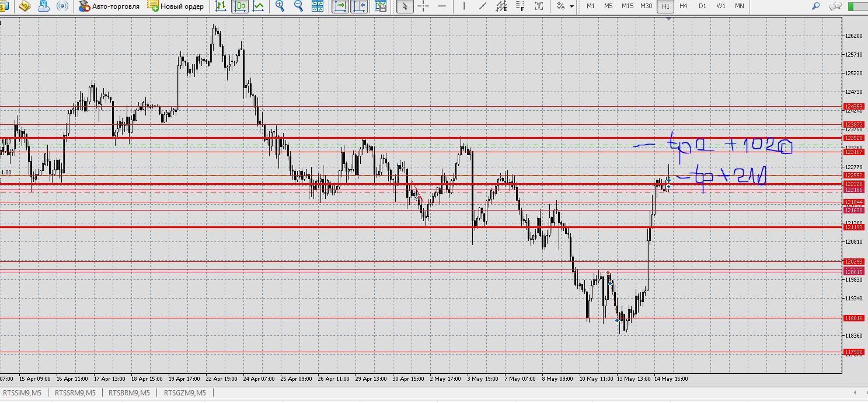Click the 118816 price level label
The width and height of the screenshot is (868, 403).
point(853,318)
